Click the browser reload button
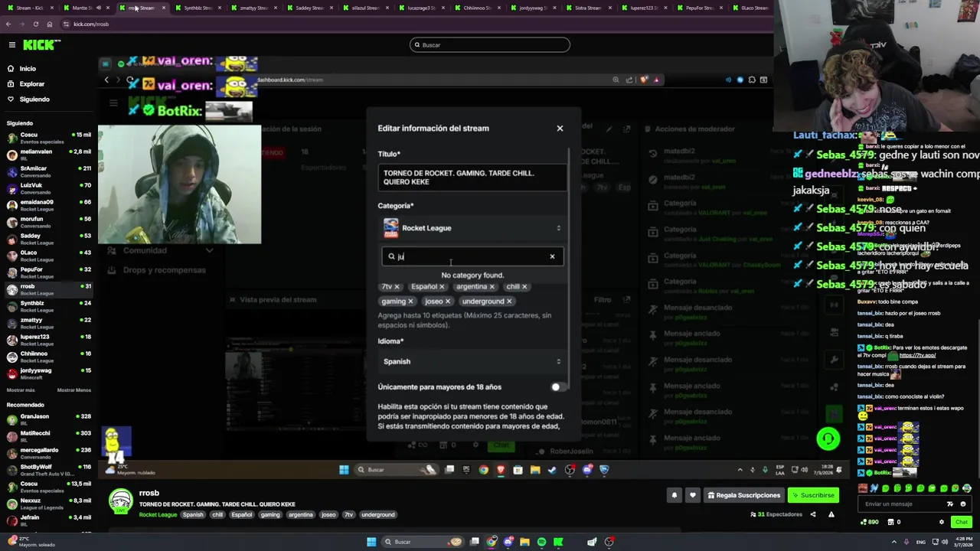 point(35,24)
